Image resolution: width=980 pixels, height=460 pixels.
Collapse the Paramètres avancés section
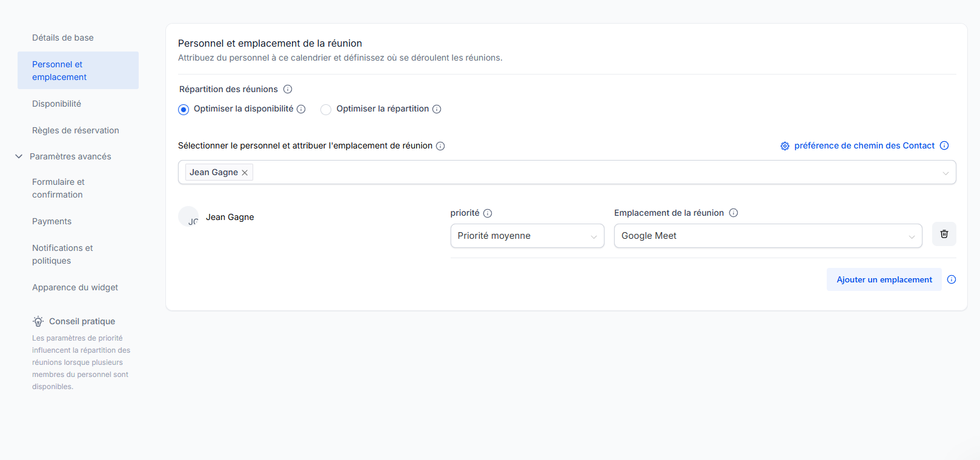(19, 156)
